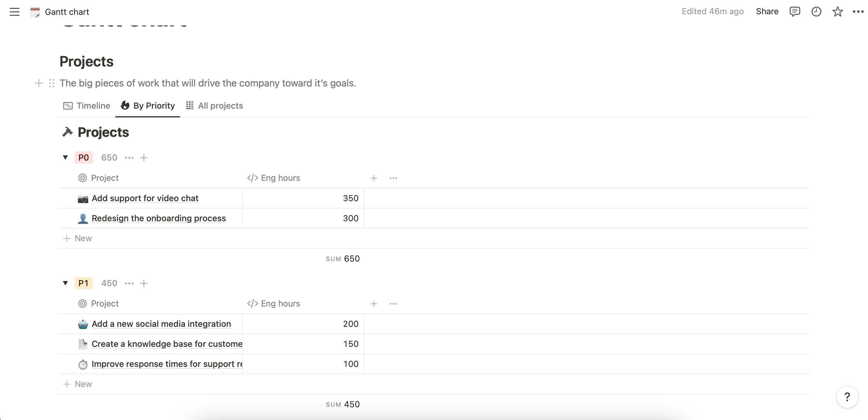Image resolution: width=868 pixels, height=420 pixels.
Task: Select the 300 Eng hours cell
Action: 303,218
